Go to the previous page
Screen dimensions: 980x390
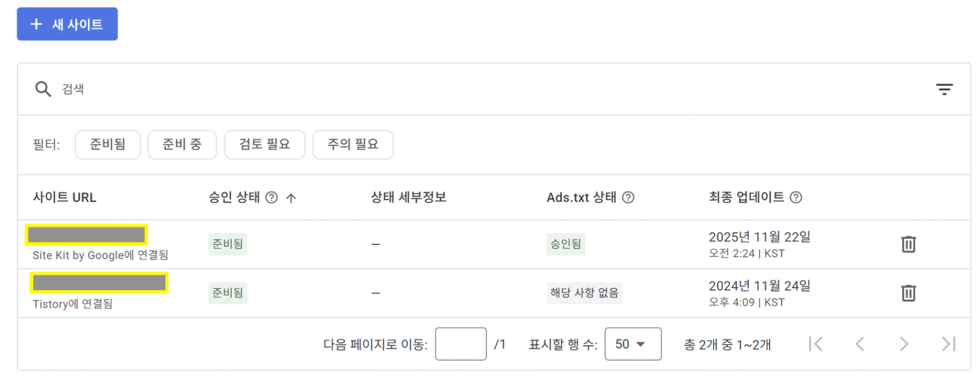coord(860,344)
